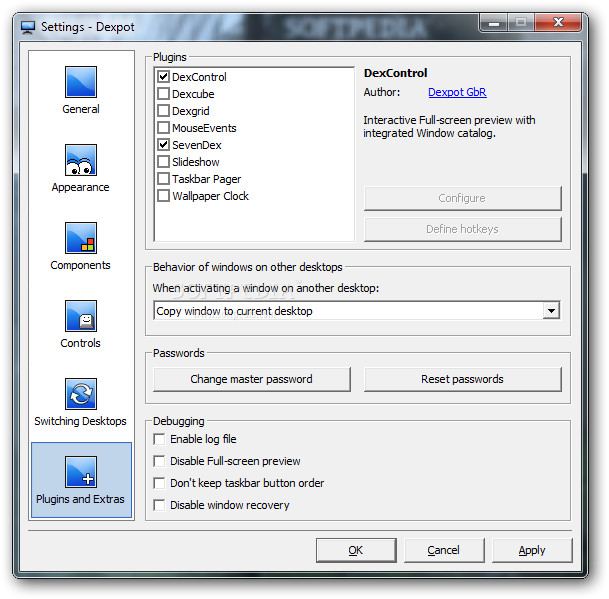
Task: Close the Settings - Dexpot window
Action: pyautogui.click(x=558, y=23)
